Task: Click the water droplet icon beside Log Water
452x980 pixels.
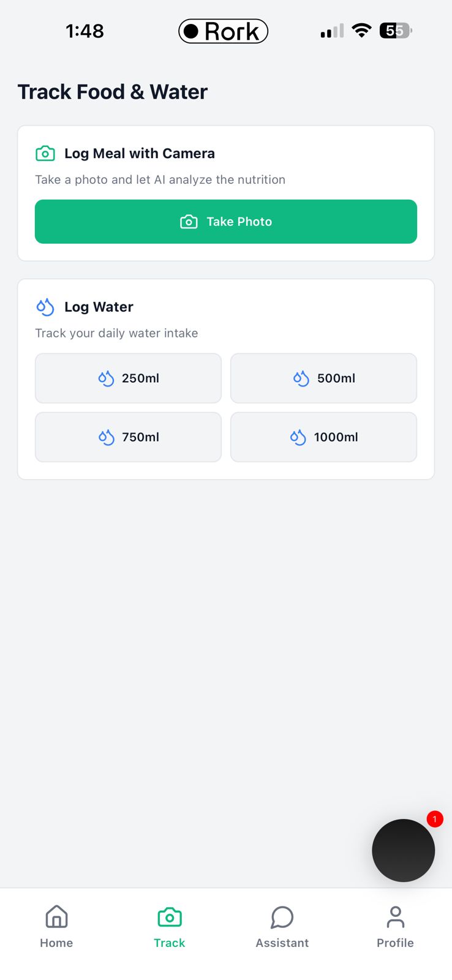Action: [45, 307]
